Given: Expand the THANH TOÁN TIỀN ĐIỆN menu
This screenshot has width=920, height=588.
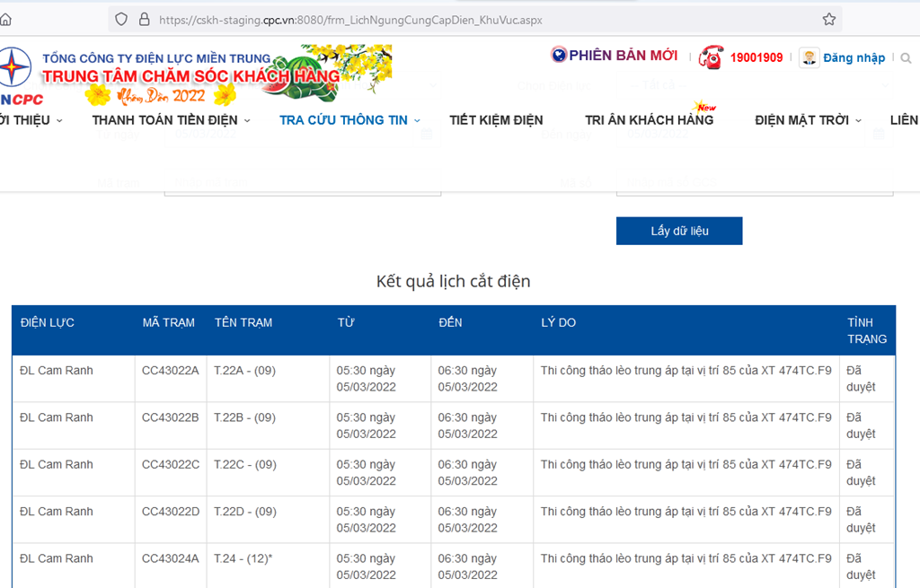Looking at the screenshot, I should click(171, 120).
